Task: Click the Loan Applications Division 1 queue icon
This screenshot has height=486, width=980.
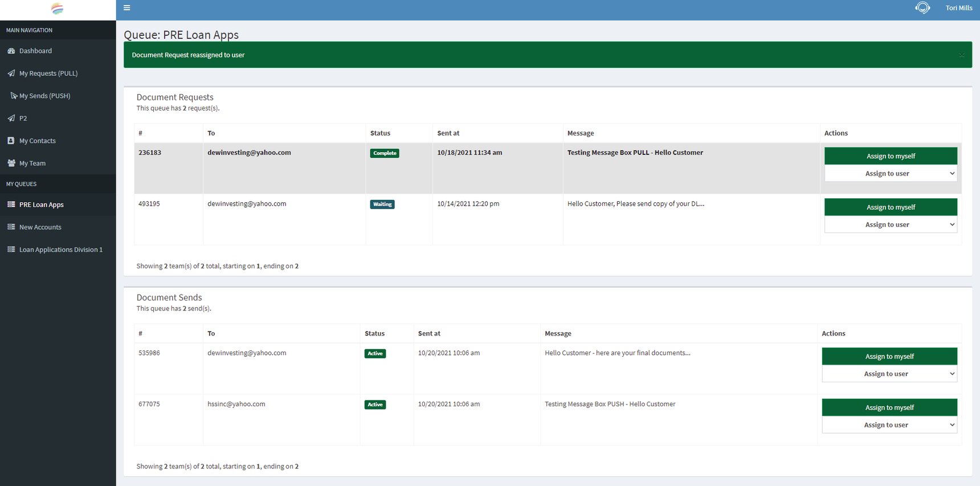Action: coord(11,250)
